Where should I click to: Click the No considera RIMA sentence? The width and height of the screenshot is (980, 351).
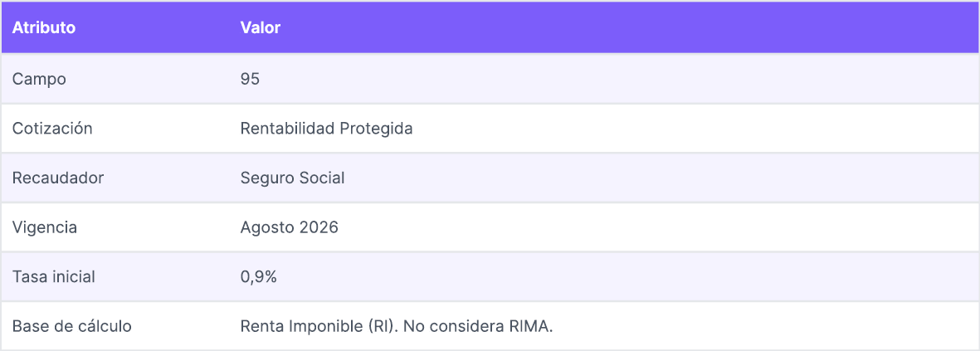479,327
